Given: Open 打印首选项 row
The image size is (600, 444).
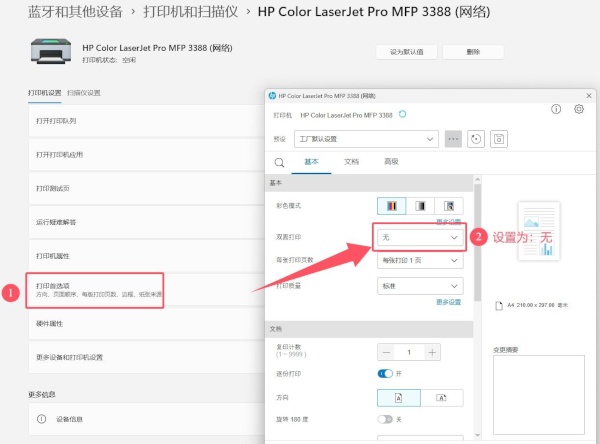Looking at the screenshot, I should 147,290.
